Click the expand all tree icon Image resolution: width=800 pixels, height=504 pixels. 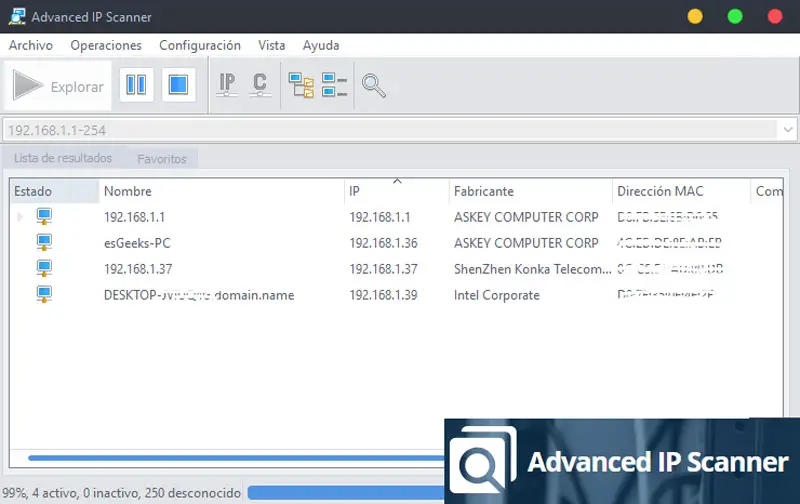301,85
